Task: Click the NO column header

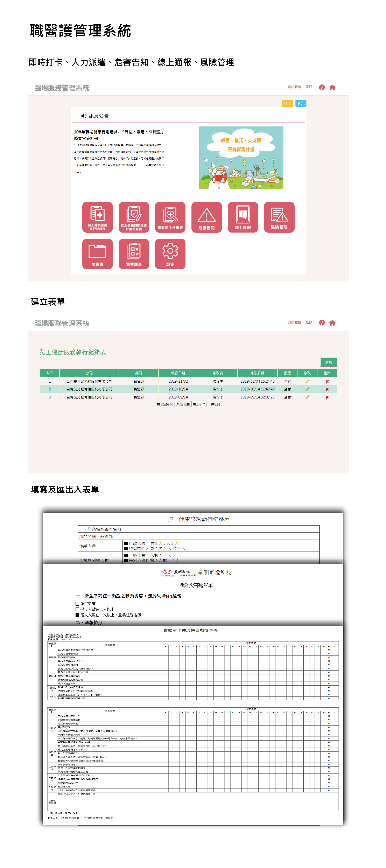Action: pyautogui.click(x=50, y=373)
